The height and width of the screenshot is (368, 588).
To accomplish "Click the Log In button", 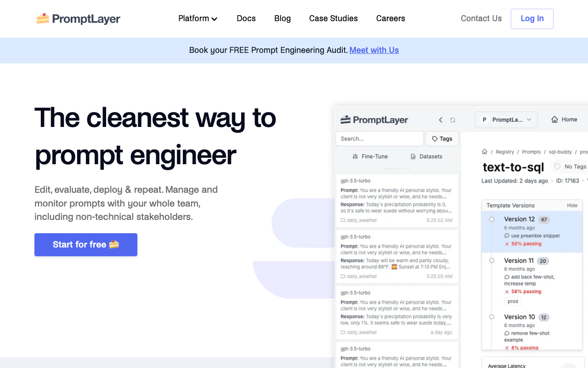I will coord(532,19).
